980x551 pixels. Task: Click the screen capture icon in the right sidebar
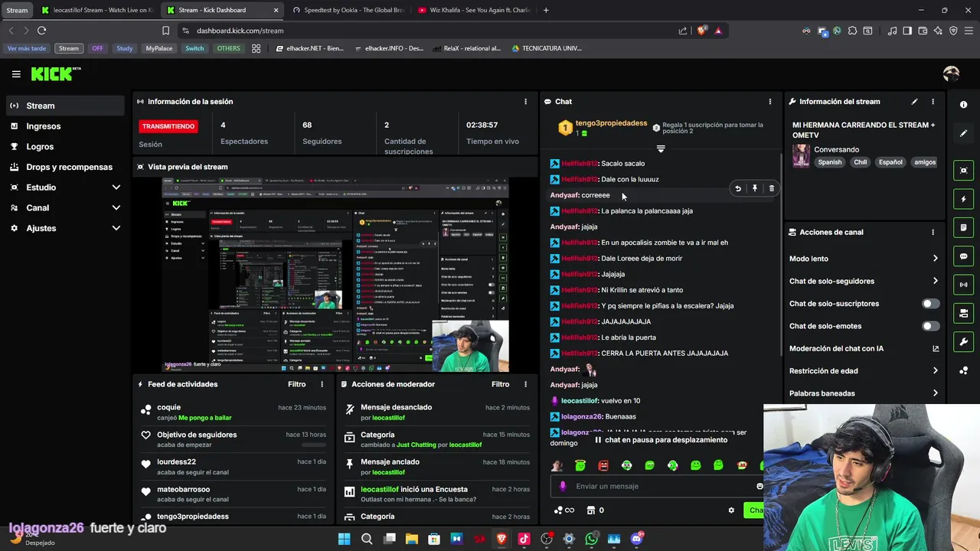point(963,171)
